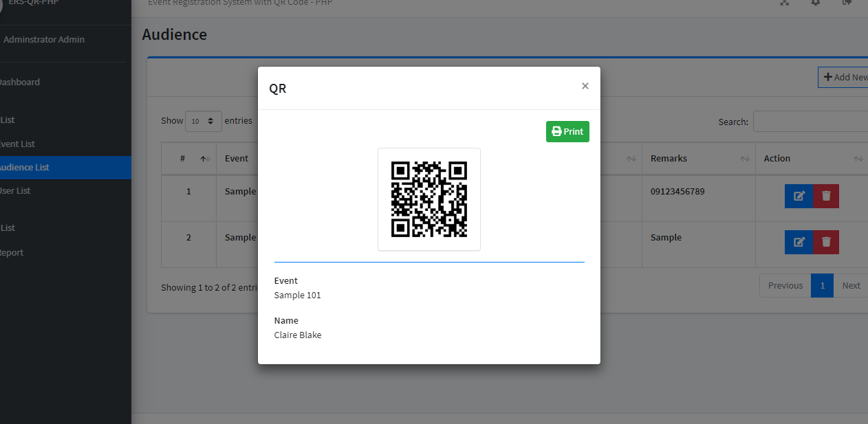Viewport: 868px width, 424px height.
Task: Click row number 2 in the table
Action: (188, 238)
